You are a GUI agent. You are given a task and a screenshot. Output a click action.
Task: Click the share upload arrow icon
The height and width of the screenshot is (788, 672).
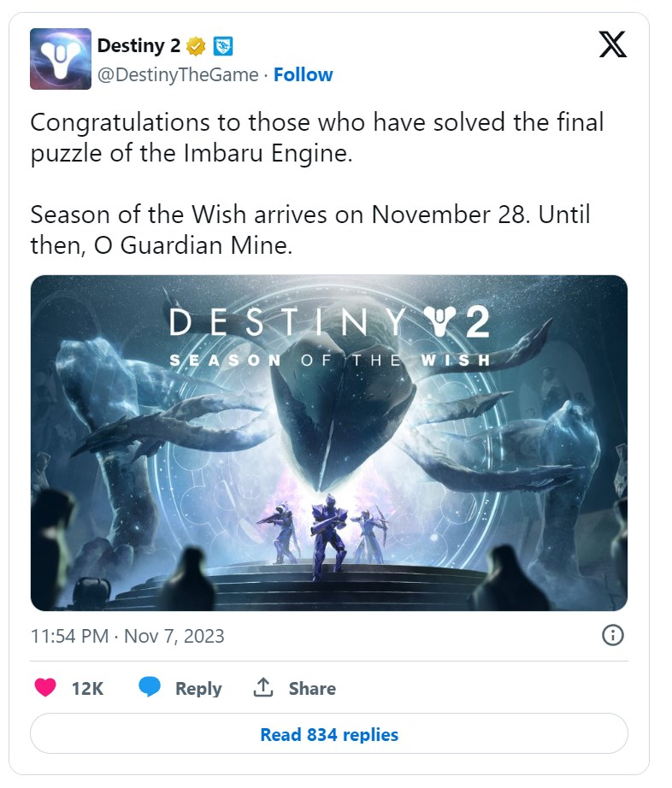(263, 688)
